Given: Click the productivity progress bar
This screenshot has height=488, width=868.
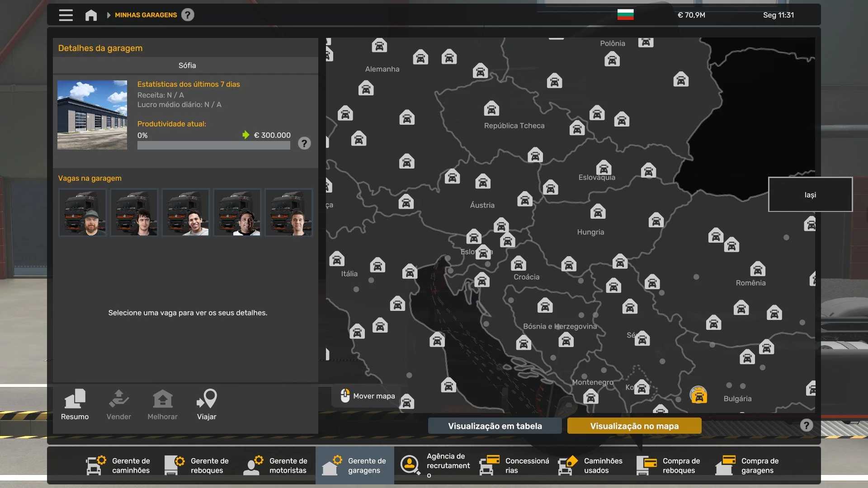Looking at the screenshot, I should click(213, 145).
